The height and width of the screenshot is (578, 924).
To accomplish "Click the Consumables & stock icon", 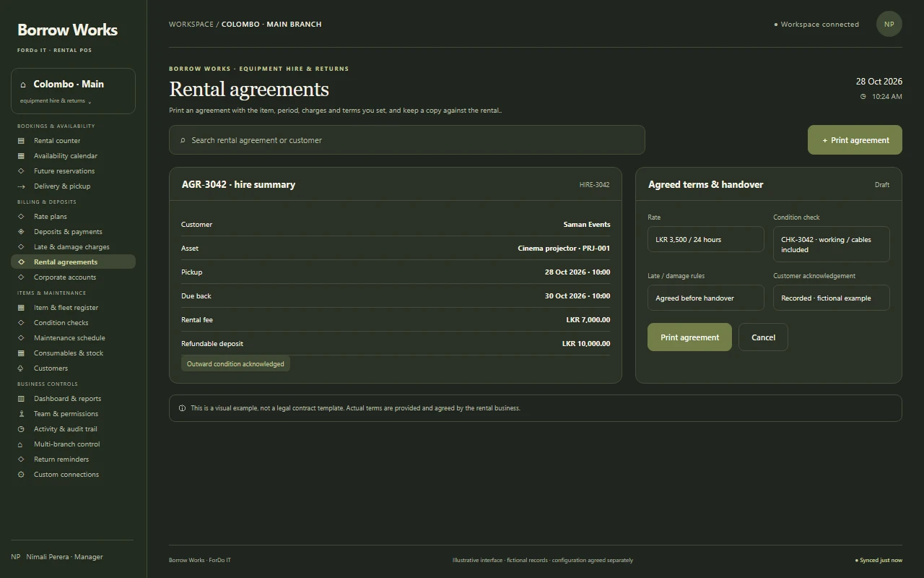I will pyautogui.click(x=21, y=353).
